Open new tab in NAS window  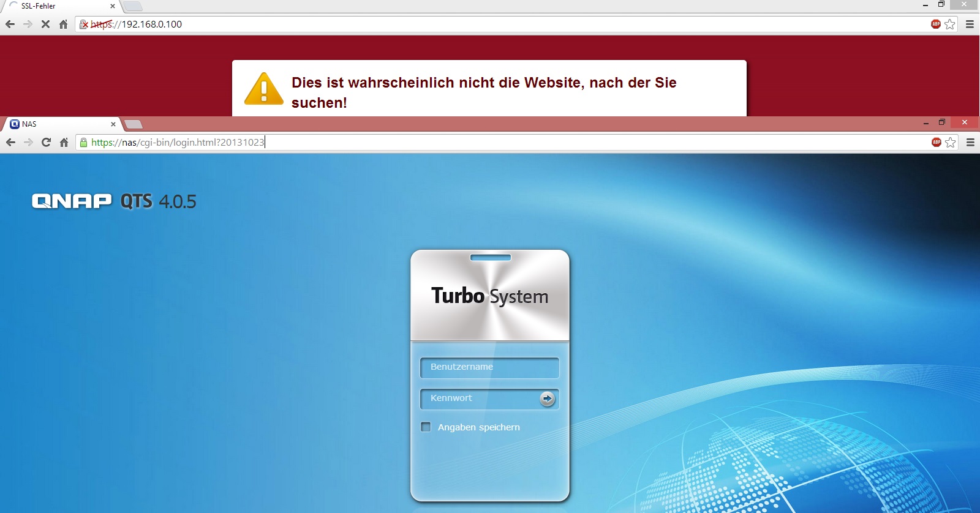134,124
